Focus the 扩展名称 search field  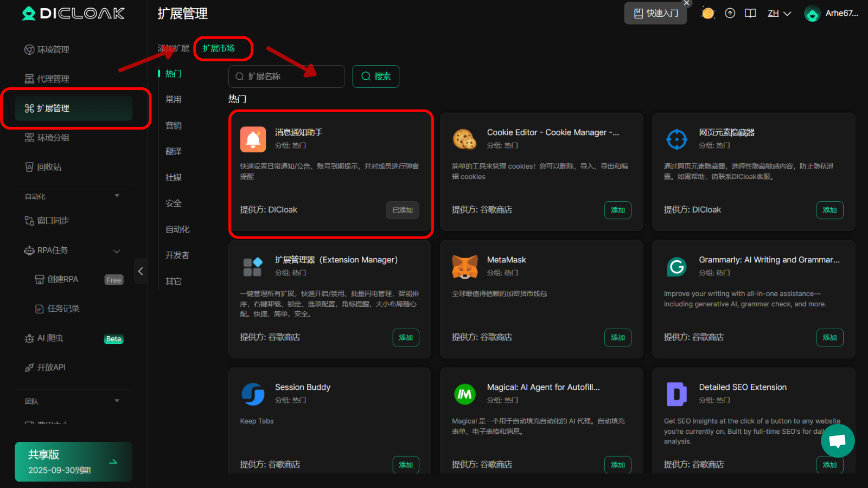coord(286,76)
